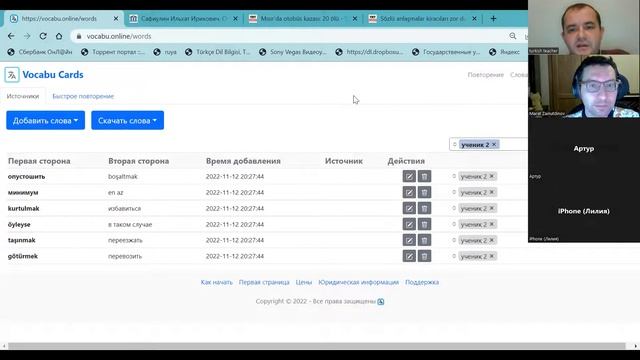Delete the минимум word row
This screenshot has height=360, width=640.
tap(424, 192)
